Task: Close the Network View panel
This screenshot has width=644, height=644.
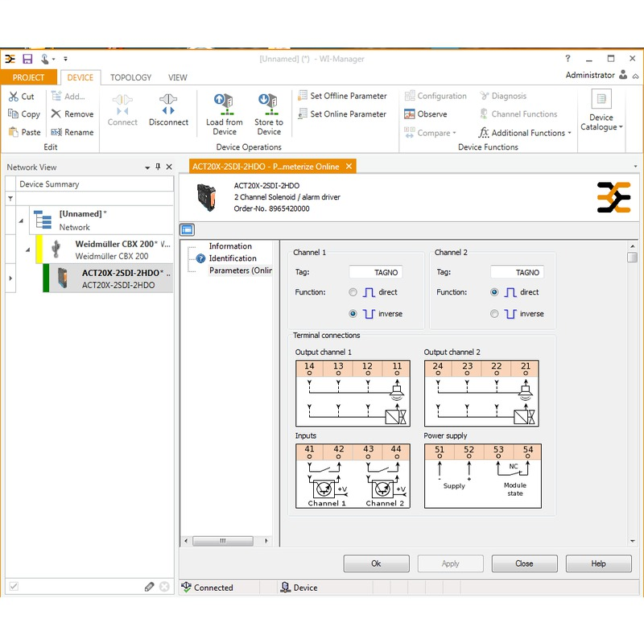Action: 169,167
